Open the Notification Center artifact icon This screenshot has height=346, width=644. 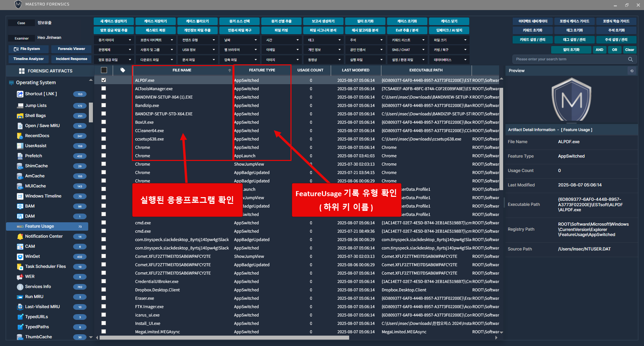click(x=20, y=236)
